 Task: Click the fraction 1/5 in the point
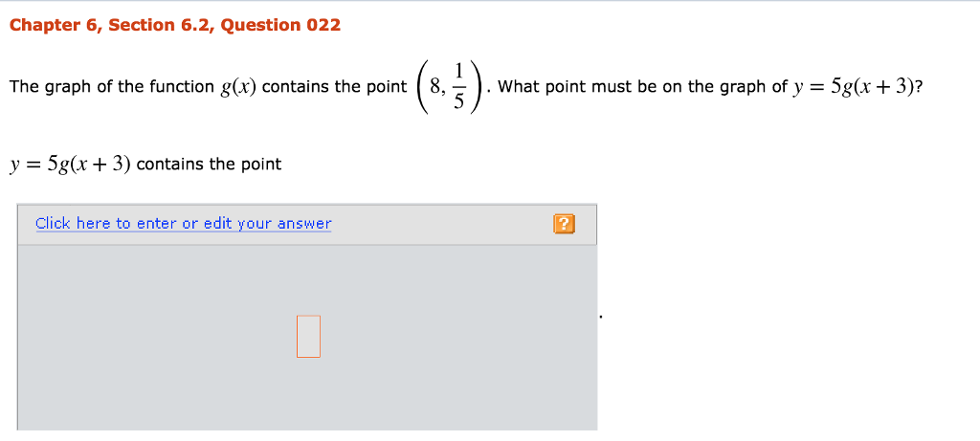tap(458, 86)
